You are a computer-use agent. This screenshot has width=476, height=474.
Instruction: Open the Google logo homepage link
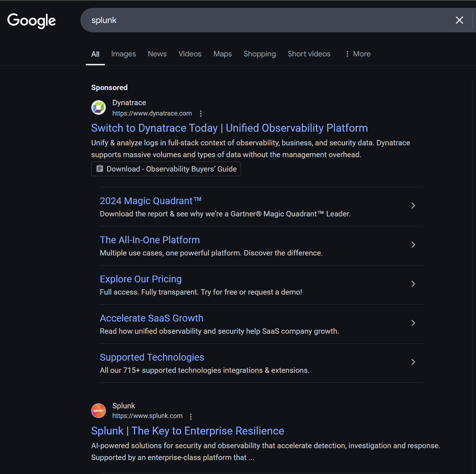point(32,20)
